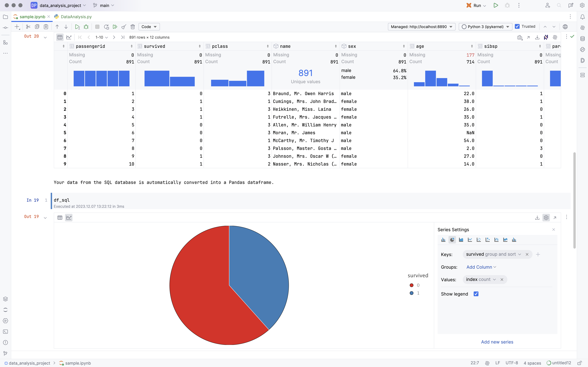Enable the Show legend checkbox
Screen dimensions: 588x367
[x=476, y=294]
